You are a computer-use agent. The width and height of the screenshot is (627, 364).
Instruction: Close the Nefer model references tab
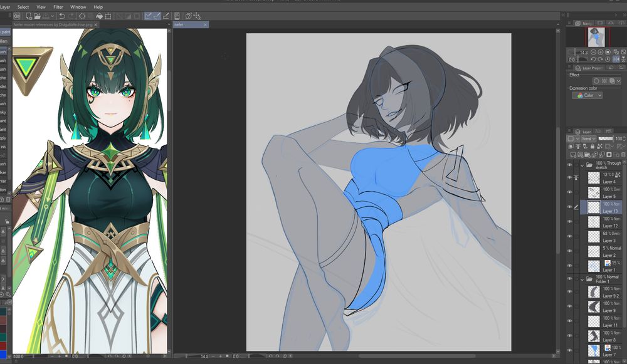pyautogui.click(x=96, y=25)
